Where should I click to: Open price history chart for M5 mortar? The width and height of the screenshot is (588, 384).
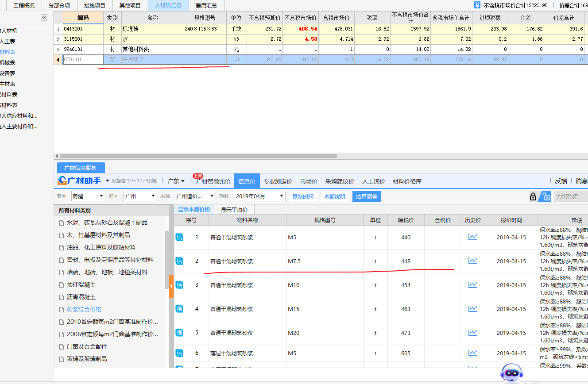(x=473, y=237)
